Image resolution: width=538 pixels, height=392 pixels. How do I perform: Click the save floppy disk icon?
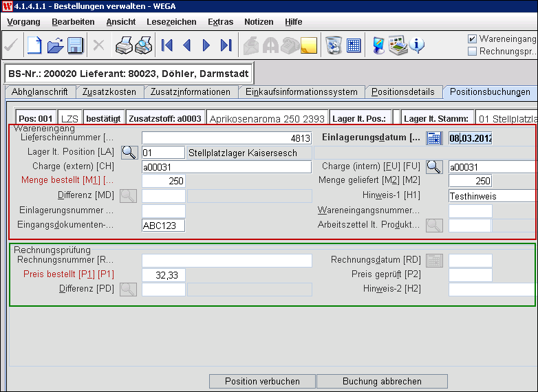pyautogui.click(x=75, y=46)
